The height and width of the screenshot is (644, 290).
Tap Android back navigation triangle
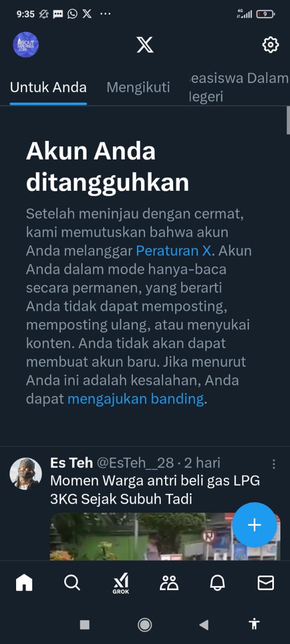pos(203,625)
